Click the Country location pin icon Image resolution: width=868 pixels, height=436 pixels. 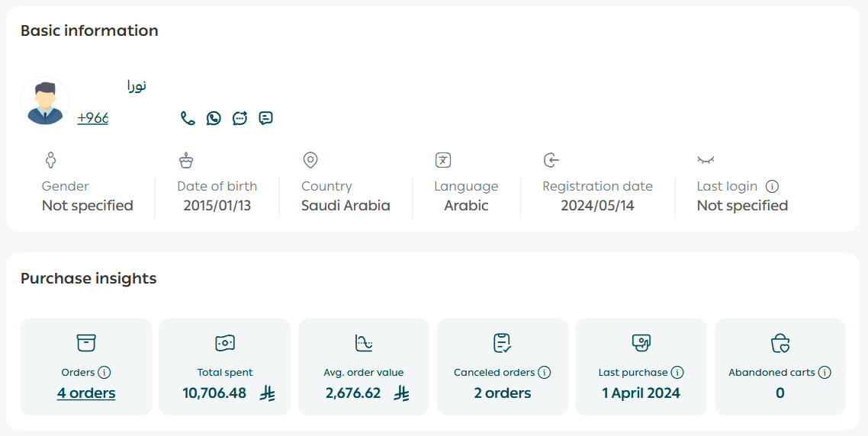310,160
